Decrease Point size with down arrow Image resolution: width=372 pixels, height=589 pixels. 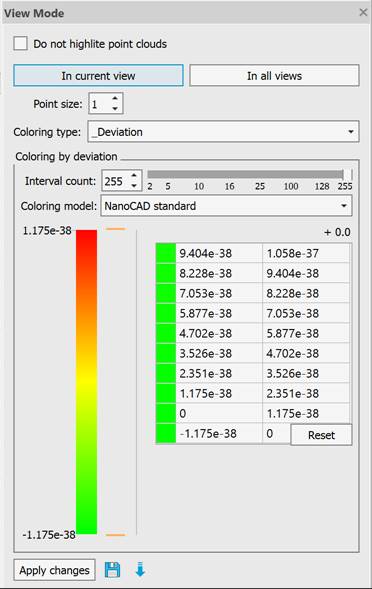click(x=115, y=109)
